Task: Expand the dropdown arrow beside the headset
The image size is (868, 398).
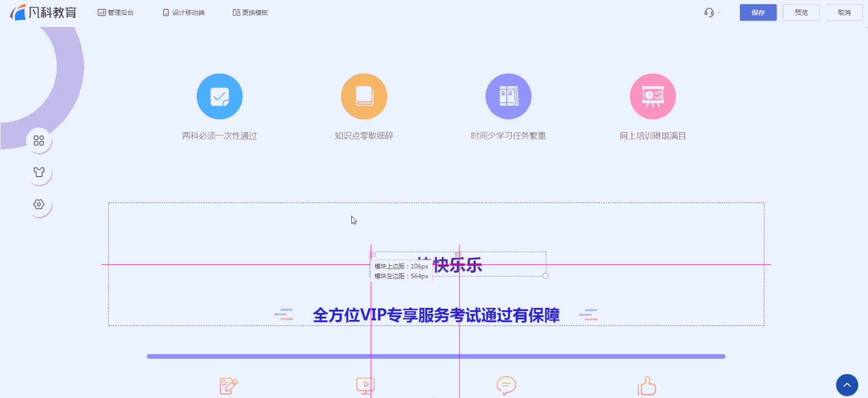Action: pos(719,12)
